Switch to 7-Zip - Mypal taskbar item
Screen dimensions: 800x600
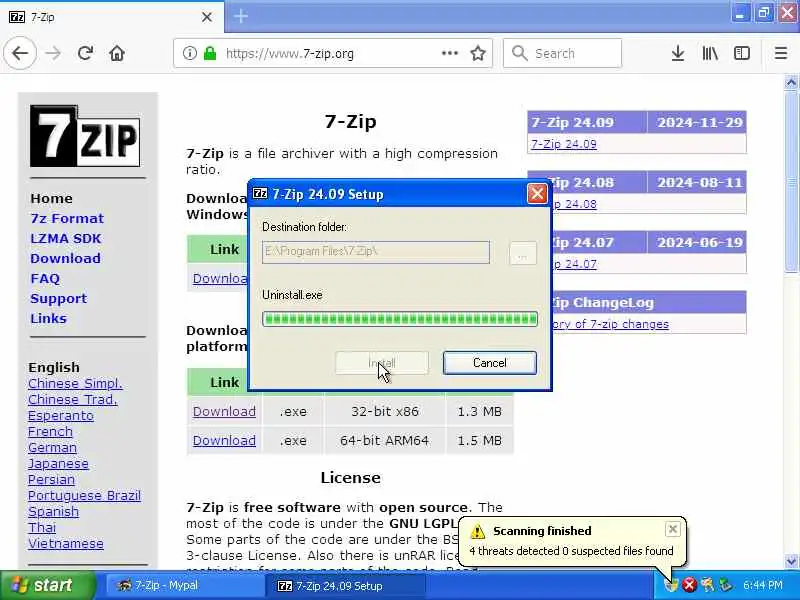[x=184, y=585]
